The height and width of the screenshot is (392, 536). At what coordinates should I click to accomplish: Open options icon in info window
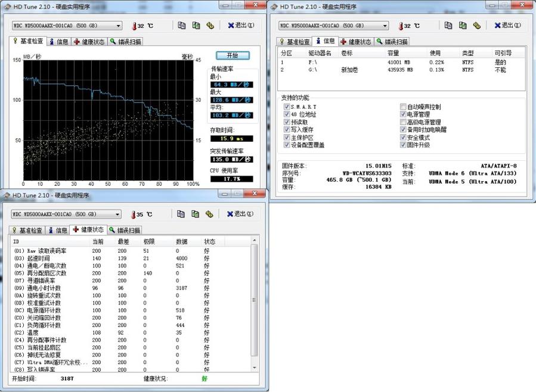pyautogui.click(x=476, y=25)
